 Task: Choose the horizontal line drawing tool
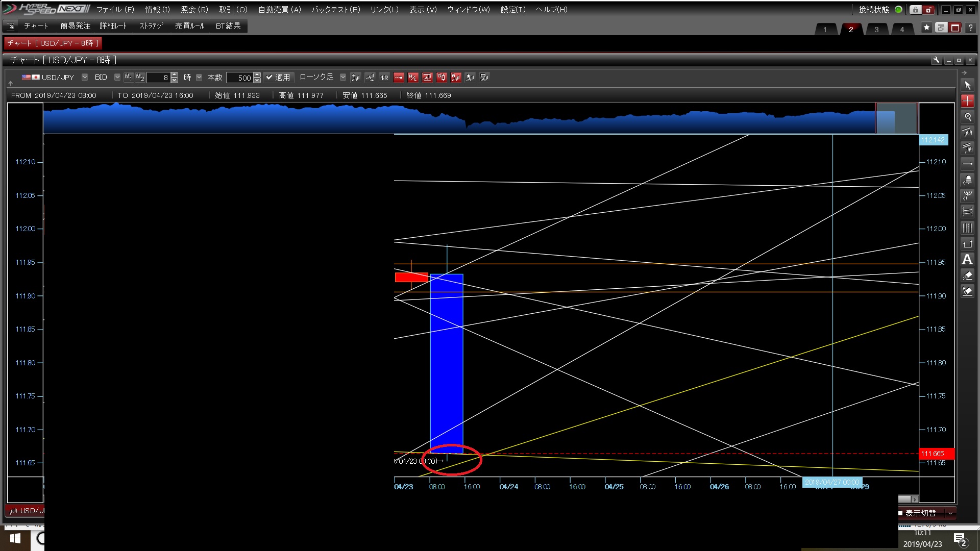pyautogui.click(x=967, y=164)
